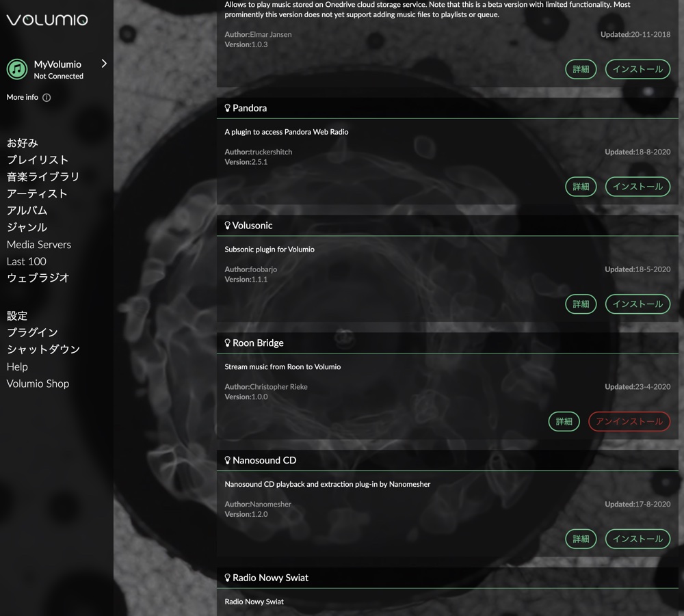Show 詳細 for Roon Bridge plugin
The height and width of the screenshot is (616, 684).
pos(564,422)
